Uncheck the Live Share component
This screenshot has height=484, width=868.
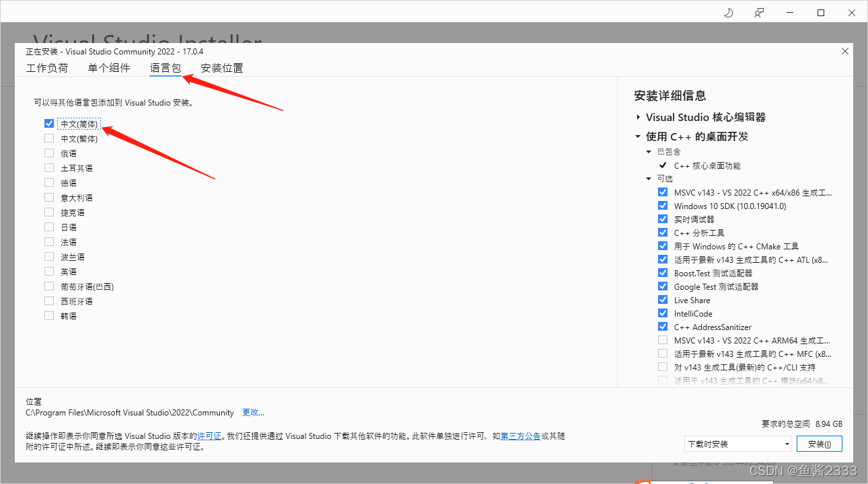663,300
